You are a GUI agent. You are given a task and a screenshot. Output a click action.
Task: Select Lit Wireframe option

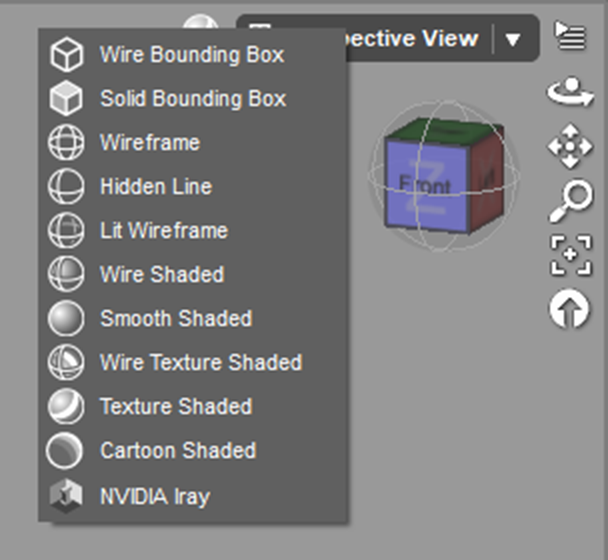tap(163, 231)
